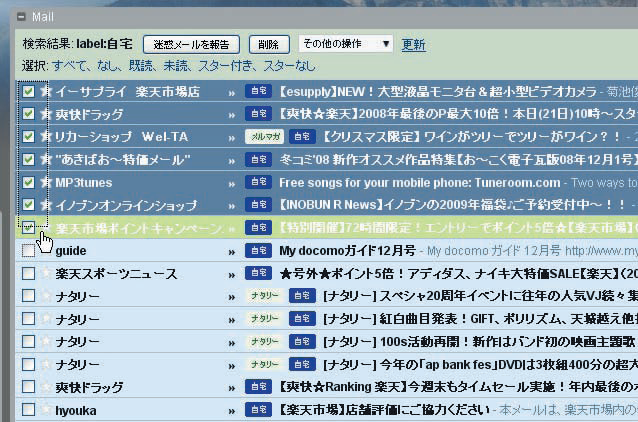
Task: Unstar the イノブンオンラインショップ email
Action: point(45,205)
